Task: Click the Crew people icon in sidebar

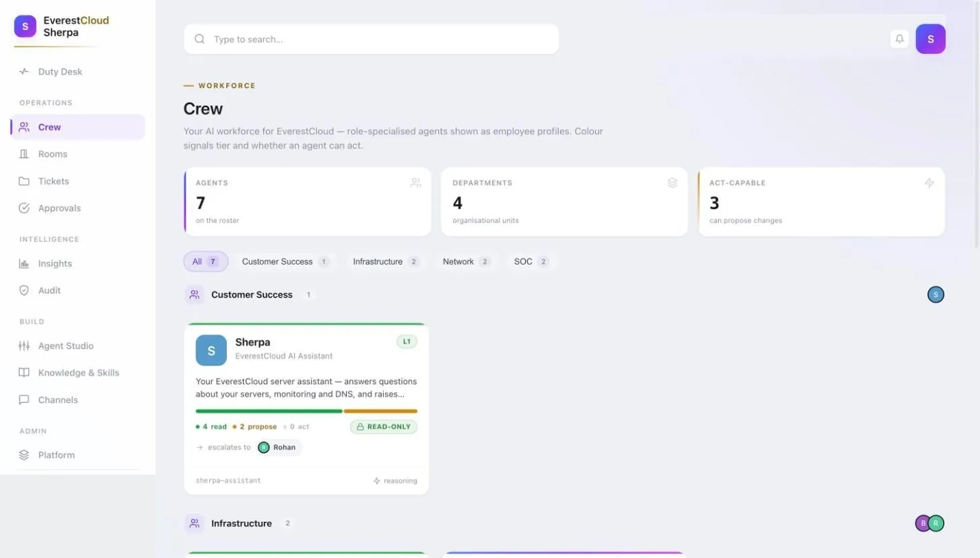Action: 24,127
